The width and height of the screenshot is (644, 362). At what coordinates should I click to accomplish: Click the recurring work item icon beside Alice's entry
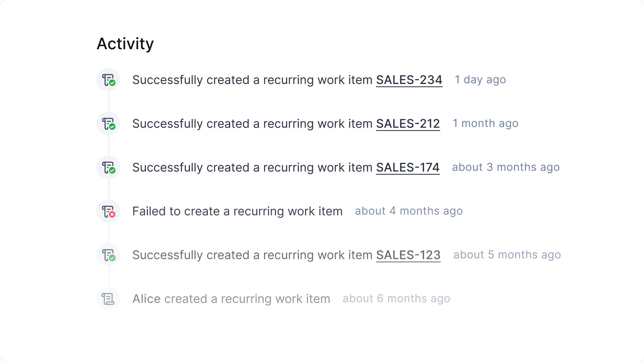coord(108,298)
